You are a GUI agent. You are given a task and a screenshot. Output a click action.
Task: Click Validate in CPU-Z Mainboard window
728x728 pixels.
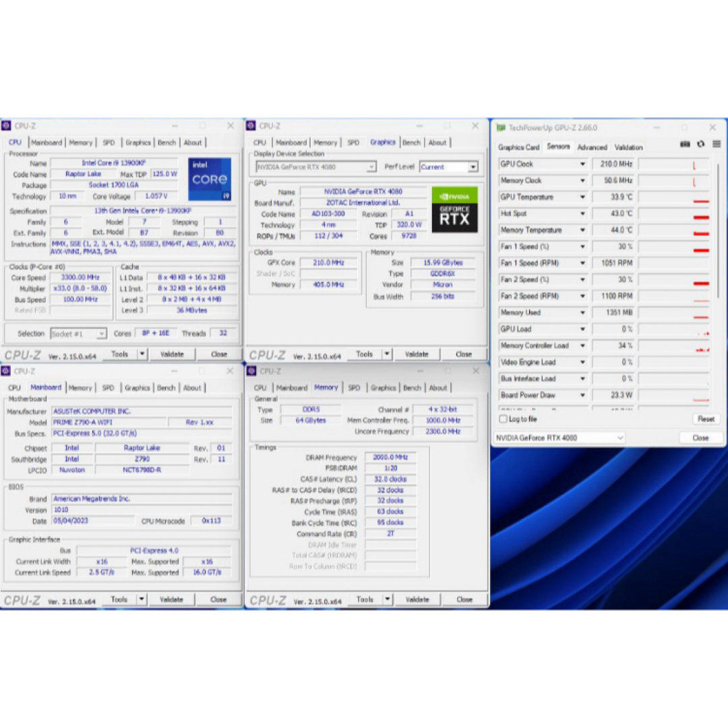(171, 599)
